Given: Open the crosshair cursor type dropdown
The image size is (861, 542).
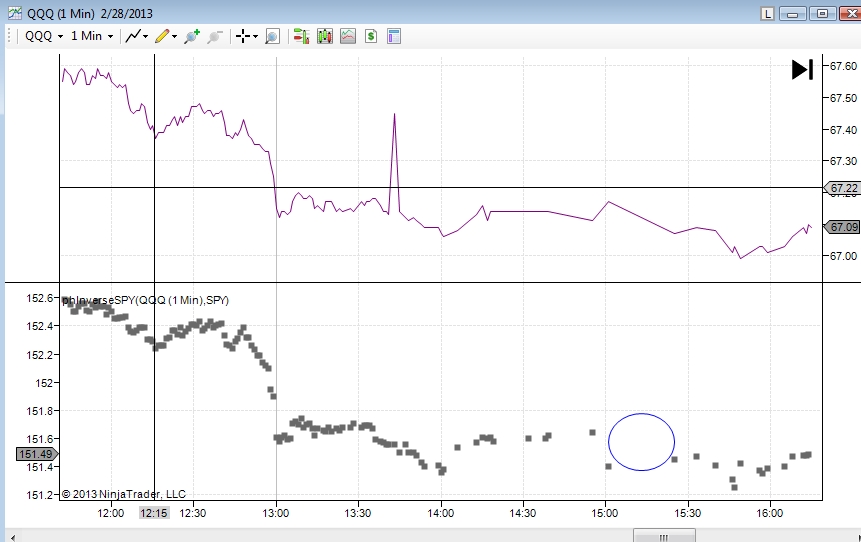Looking at the screenshot, I should [x=247, y=36].
